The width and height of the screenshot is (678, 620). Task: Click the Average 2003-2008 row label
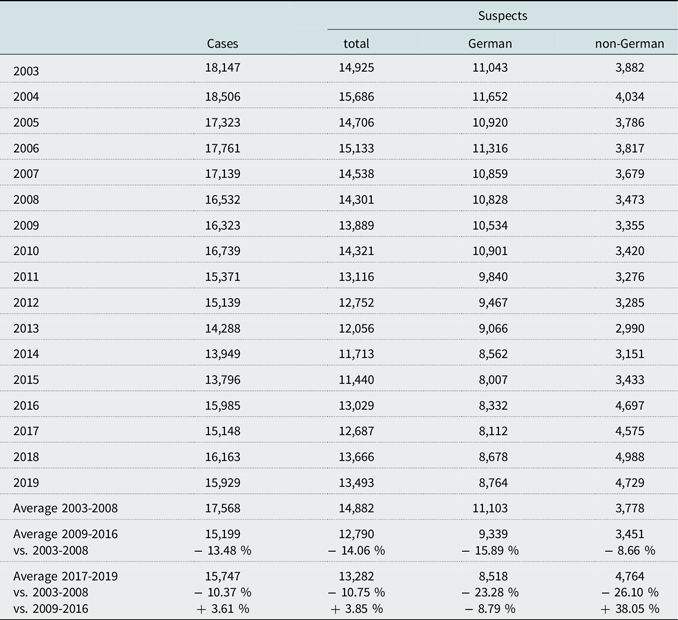point(65,508)
